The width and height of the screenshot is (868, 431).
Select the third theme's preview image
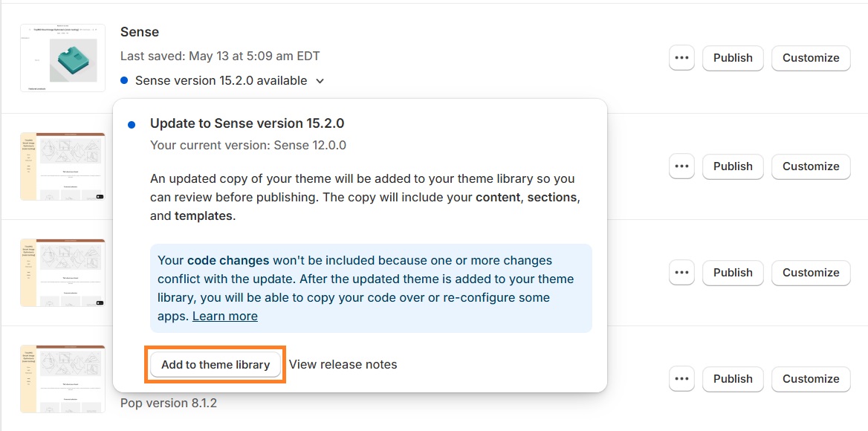[62, 273]
